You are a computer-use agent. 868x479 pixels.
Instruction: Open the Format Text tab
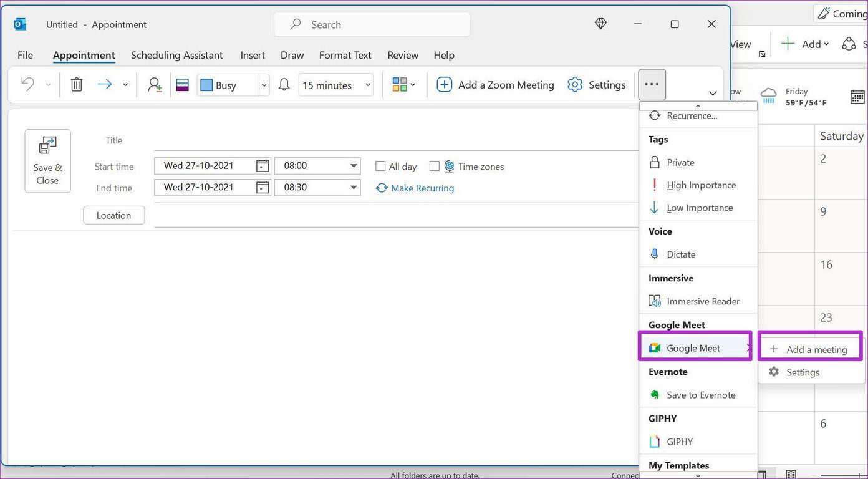(345, 55)
